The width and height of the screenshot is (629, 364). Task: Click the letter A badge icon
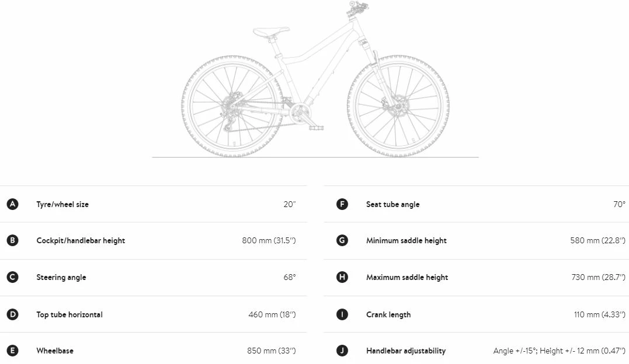(12, 204)
